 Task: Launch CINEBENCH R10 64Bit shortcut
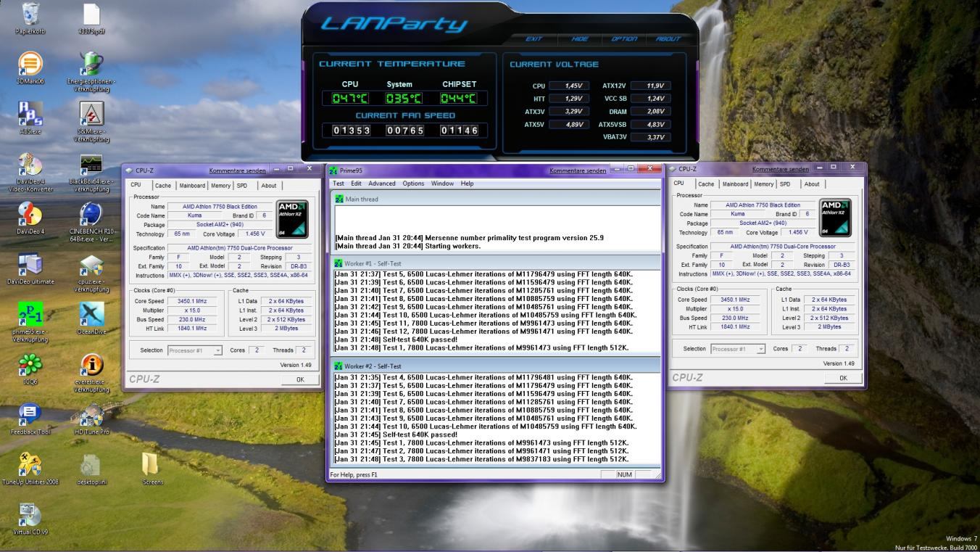click(91, 214)
